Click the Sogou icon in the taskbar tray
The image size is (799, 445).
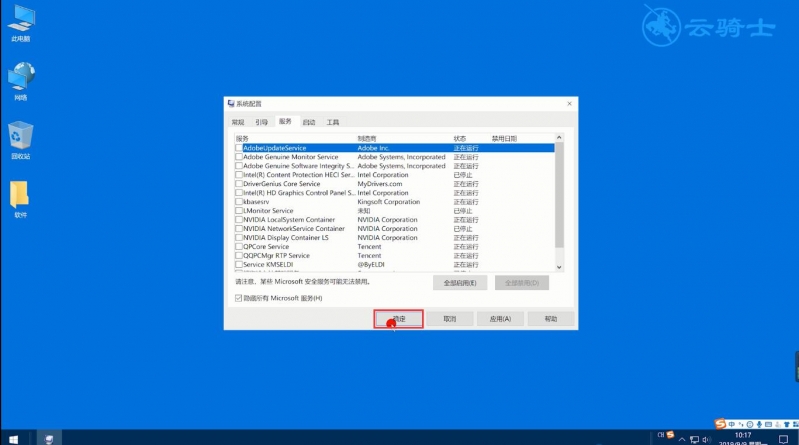click(670, 435)
